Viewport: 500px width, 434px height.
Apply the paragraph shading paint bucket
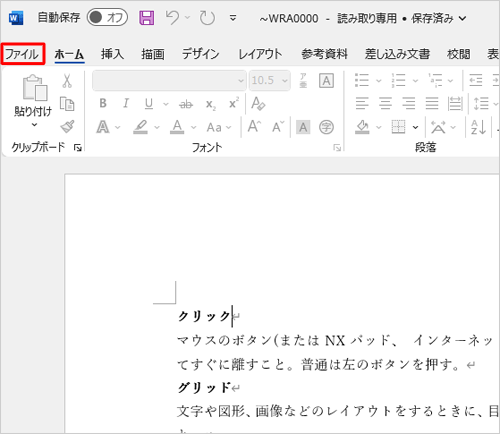362,127
